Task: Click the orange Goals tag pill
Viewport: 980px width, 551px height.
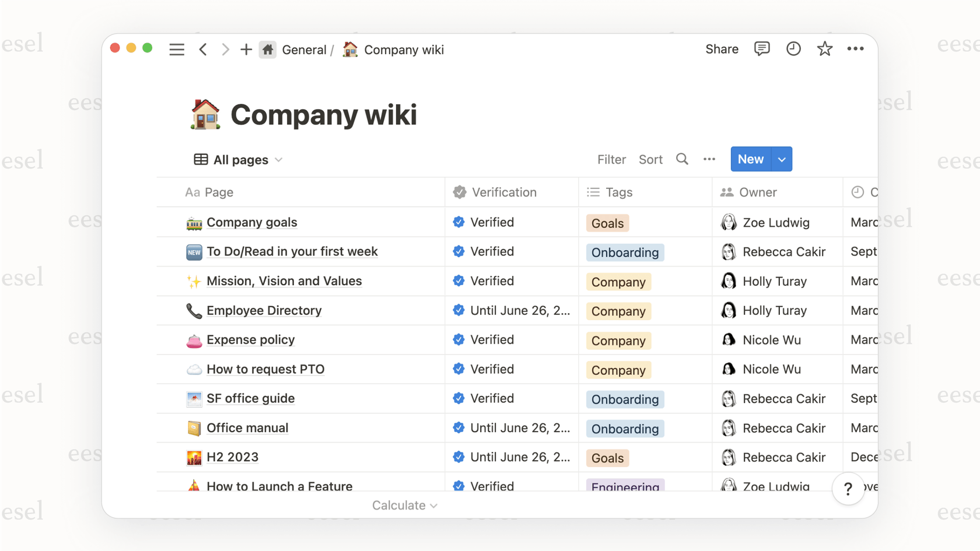Action: point(607,223)
